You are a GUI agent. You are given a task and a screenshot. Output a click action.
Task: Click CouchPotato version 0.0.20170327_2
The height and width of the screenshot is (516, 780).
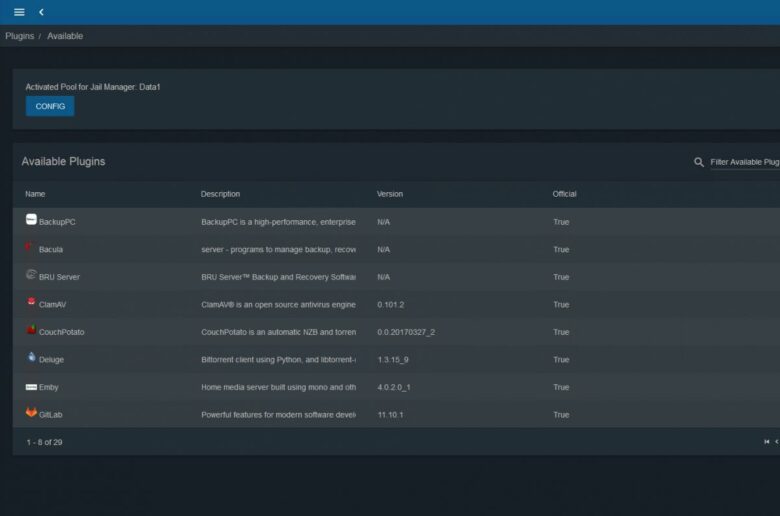click(x=406, y=332)
